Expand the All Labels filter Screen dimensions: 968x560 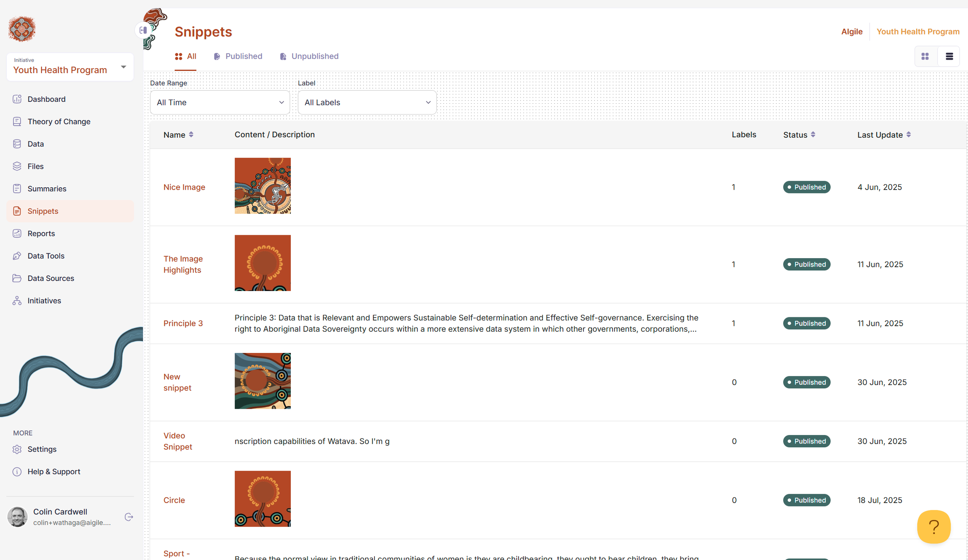(367, 102)
